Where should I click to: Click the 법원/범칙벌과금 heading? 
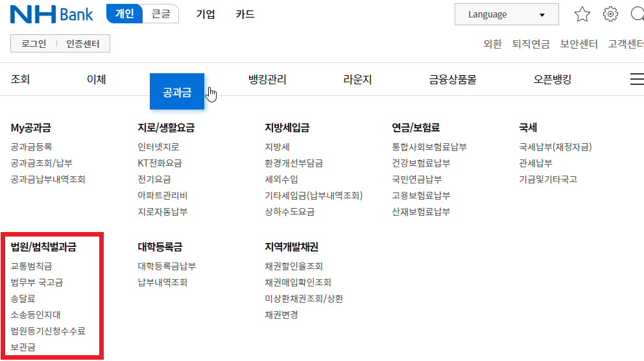(x=43, y=247)
